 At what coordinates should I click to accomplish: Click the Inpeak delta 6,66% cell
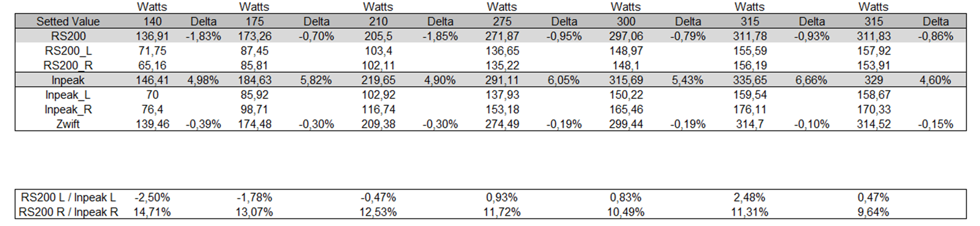[811, 80]
